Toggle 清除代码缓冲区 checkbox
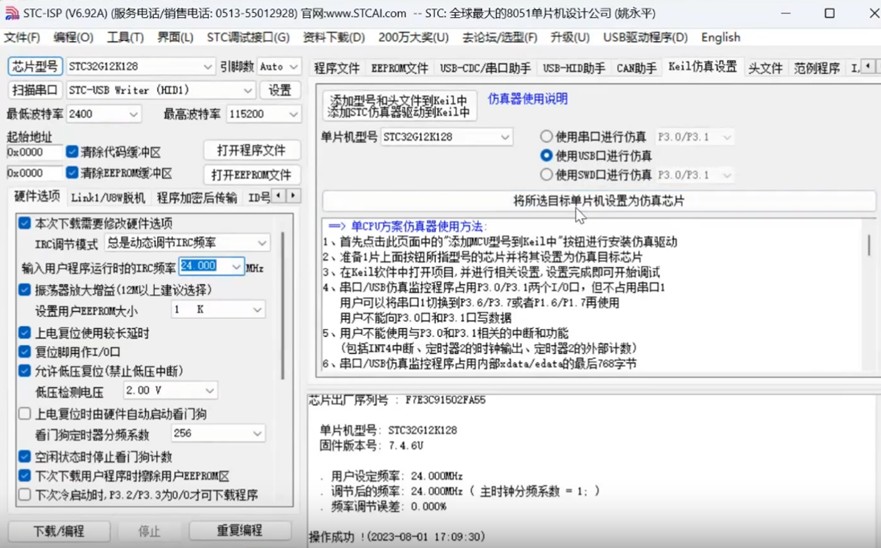This screenshot has height=548, width=881. click(72, 151)
